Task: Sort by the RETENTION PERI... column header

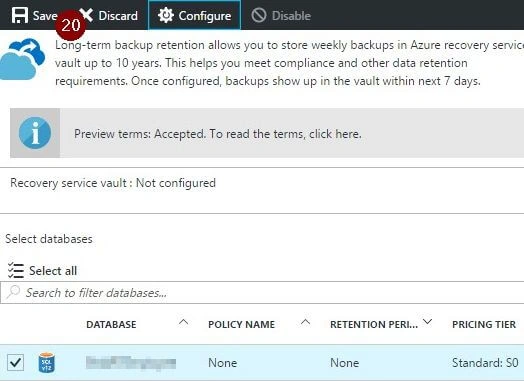Action: 374,324
